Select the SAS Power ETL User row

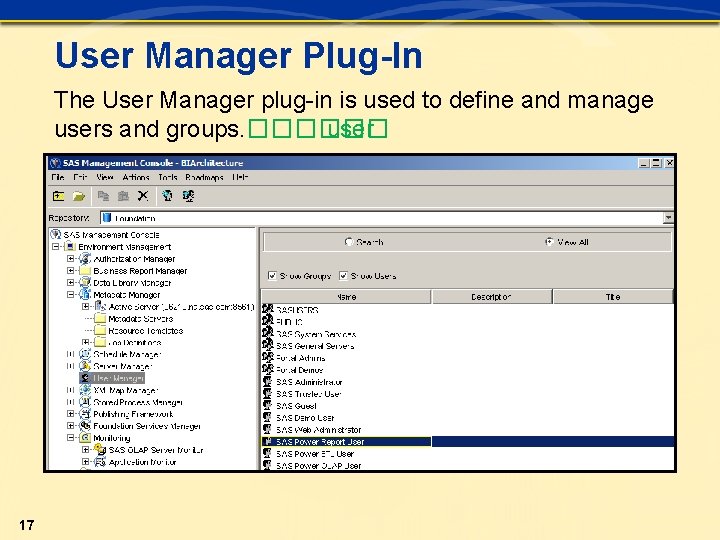coord(467,454)
